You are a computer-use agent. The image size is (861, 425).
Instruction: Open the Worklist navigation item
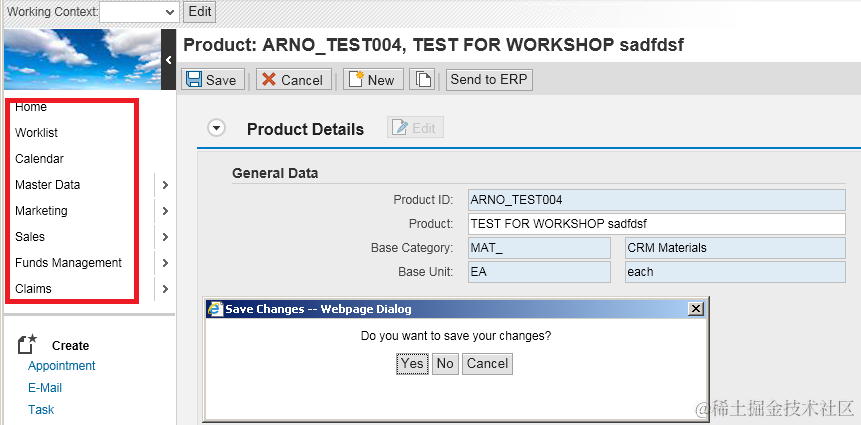(36, 133)
